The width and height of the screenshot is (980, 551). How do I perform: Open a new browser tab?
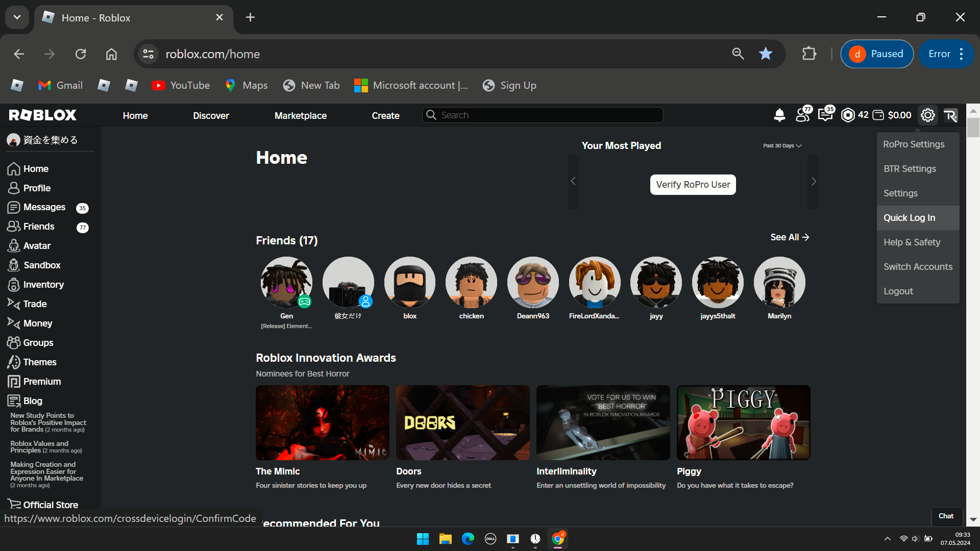tap(250, 17)
